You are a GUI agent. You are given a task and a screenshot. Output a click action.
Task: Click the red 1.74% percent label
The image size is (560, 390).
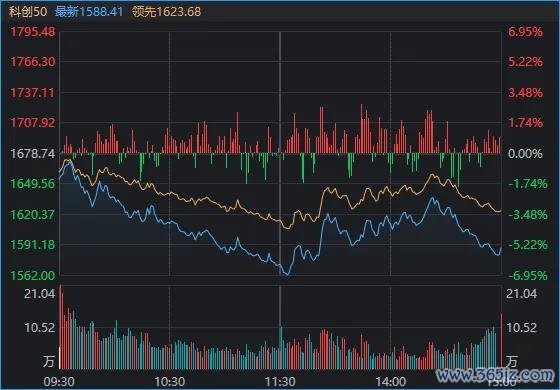(525, 123)
